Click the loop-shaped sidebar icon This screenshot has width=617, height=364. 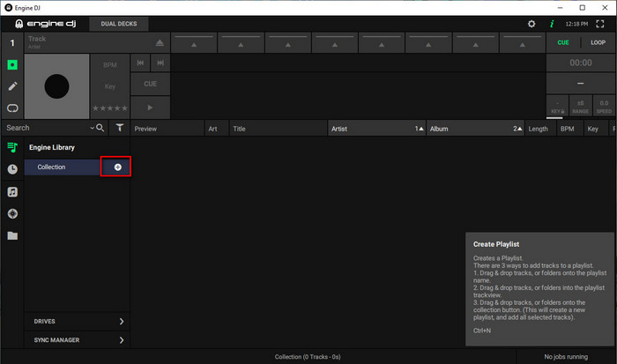tap(12, 108)
